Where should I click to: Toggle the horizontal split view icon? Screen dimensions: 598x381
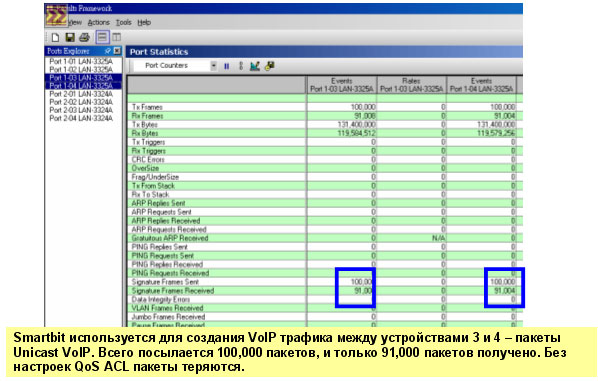point(102,37)
